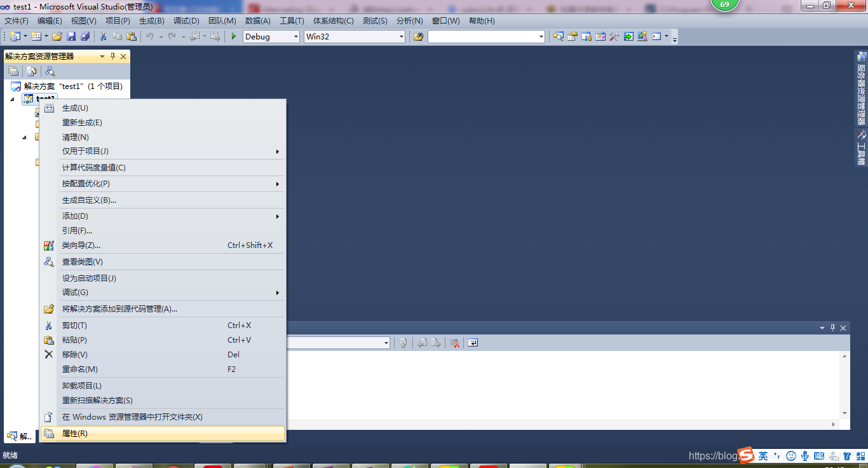This screenshot has width=868, height=468.
Task: Open Solution Explorer window options dropdown arrow
Action: click(x=102, y=56)
